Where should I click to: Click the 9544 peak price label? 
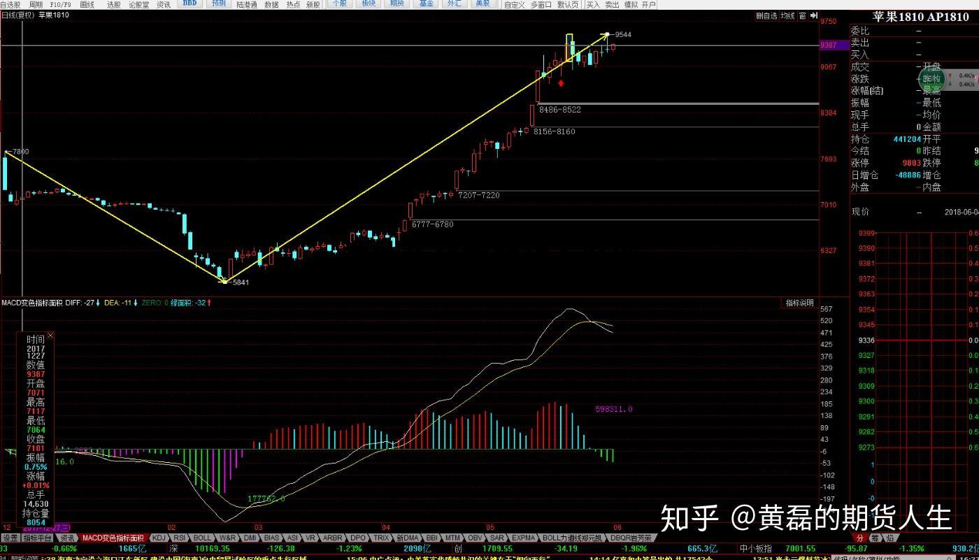point(623,34)
